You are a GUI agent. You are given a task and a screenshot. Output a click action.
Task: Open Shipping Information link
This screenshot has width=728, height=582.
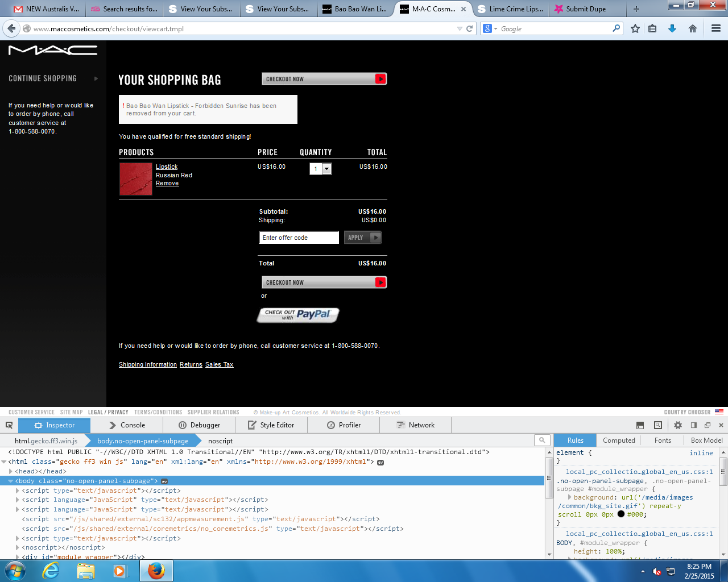coord(148,365)
